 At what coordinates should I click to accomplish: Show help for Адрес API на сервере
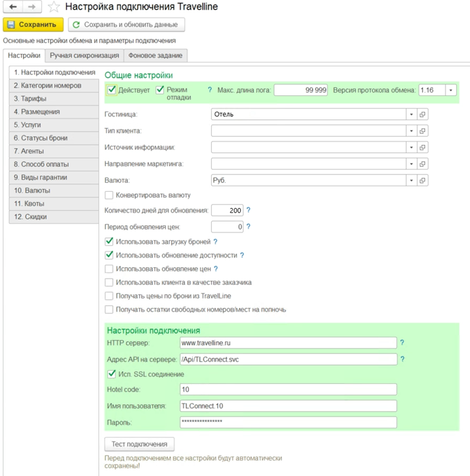tap(402, 359)
